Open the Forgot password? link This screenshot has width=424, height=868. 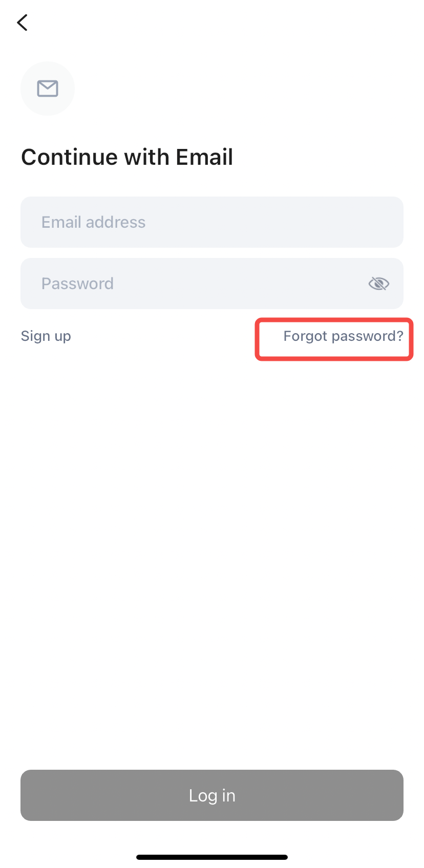pyautogui.click(x=344, y=336)
